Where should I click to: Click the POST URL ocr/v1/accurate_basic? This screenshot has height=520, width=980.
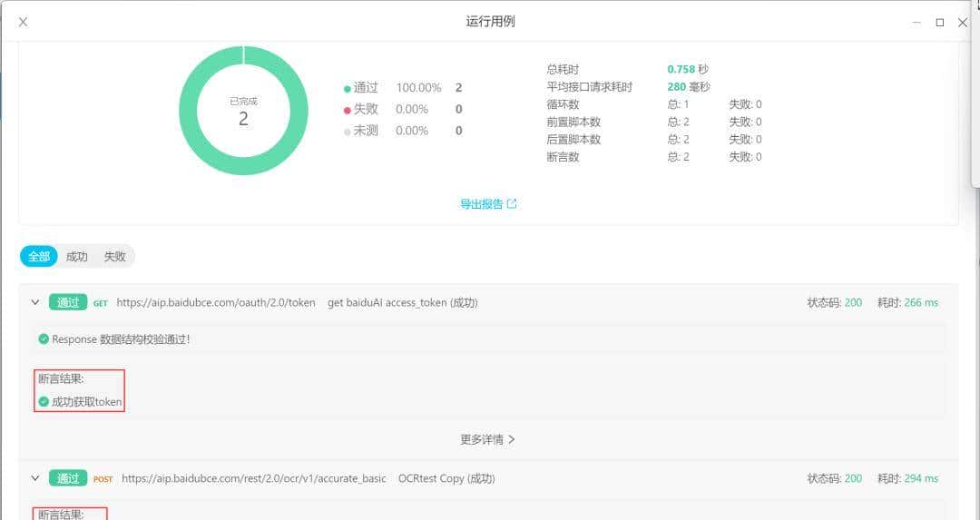coord(254,478)
